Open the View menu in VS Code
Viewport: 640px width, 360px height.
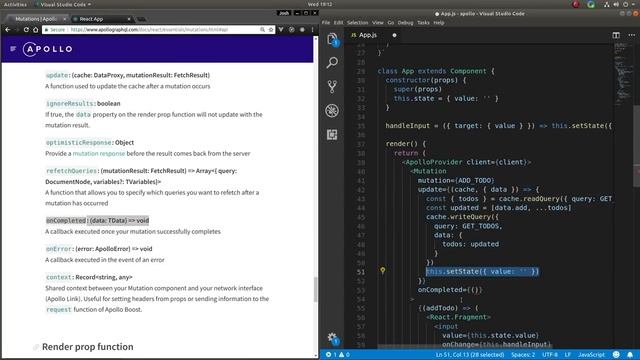[378, 23]
